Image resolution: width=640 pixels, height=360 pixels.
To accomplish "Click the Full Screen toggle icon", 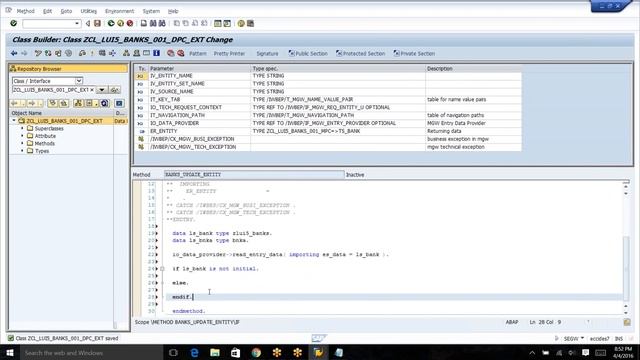I will pos(146,53).
